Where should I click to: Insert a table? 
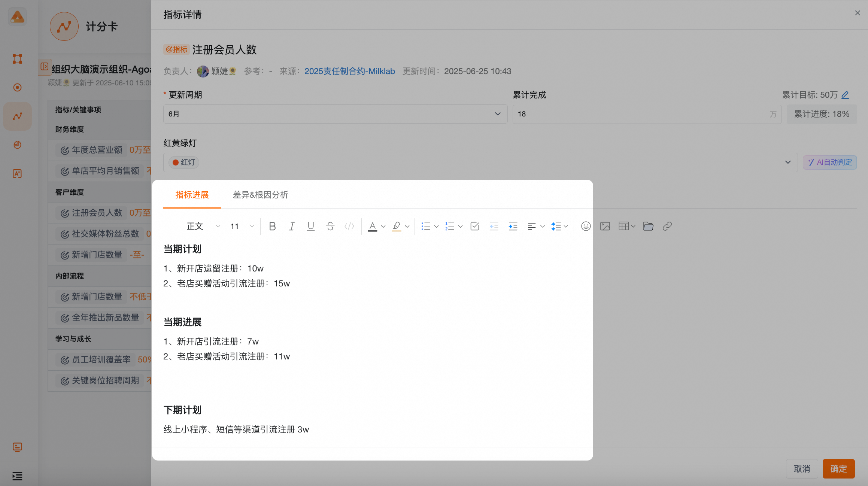coord(624,226)
